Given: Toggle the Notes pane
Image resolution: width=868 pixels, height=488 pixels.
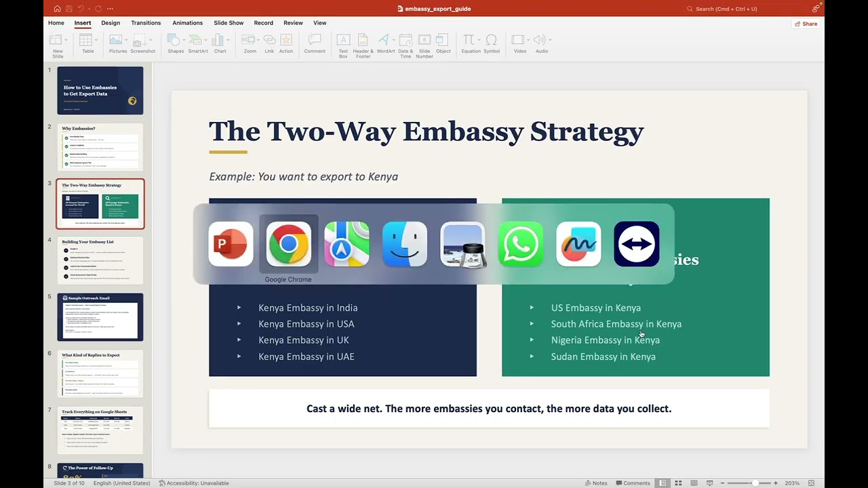Looking at the screenshot, I should click(596, 483).
